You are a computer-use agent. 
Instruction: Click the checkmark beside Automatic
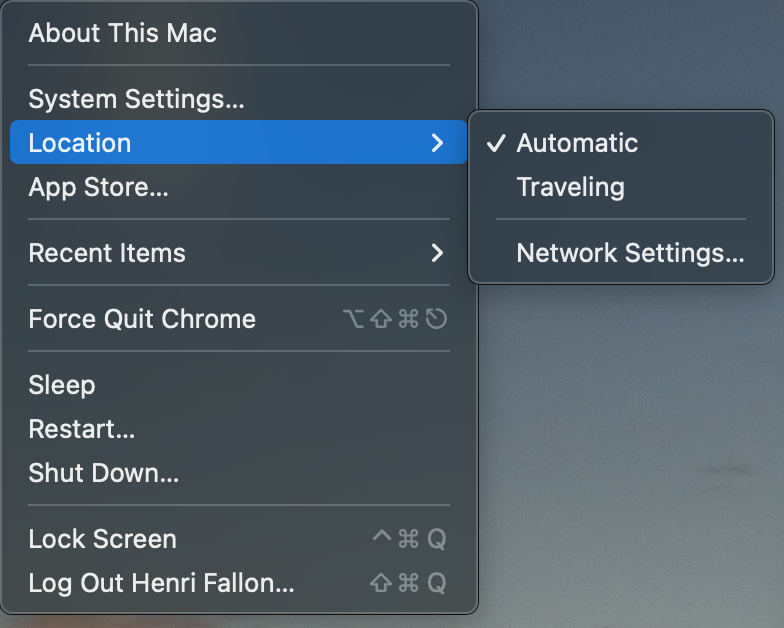(495, 143)
